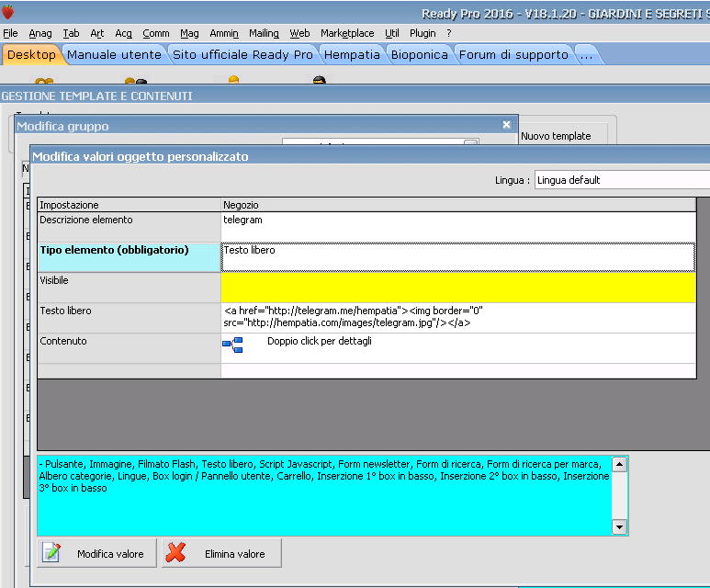Open the Util menu
Viewport: 710px width, 588px height.
click(391, 33)
